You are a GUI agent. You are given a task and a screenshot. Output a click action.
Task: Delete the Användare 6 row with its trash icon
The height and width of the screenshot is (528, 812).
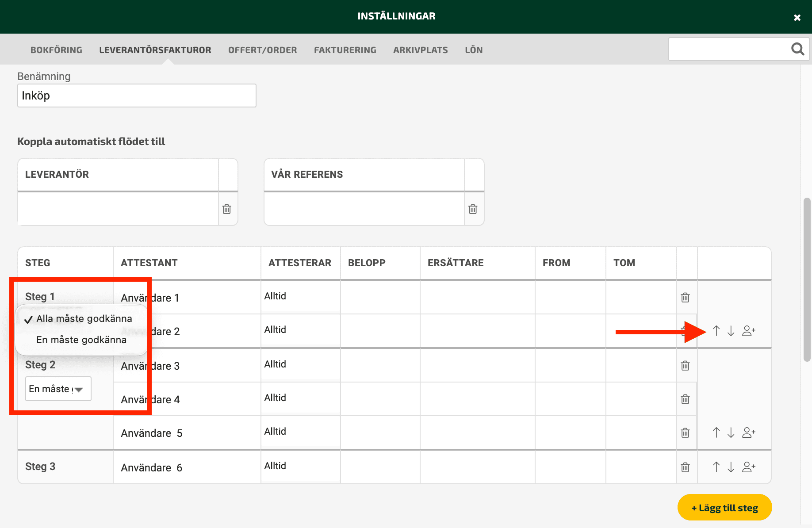pyautogui.click(x=685, y=467)
